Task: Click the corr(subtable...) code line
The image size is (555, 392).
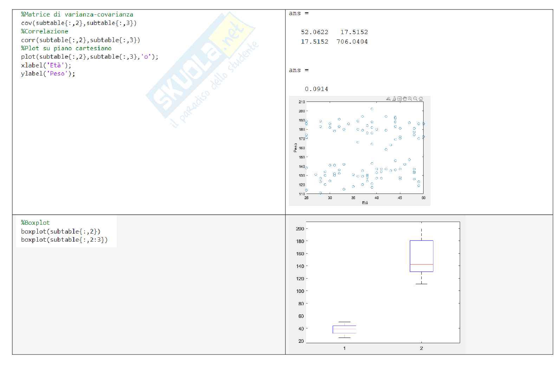Action: 80,40
